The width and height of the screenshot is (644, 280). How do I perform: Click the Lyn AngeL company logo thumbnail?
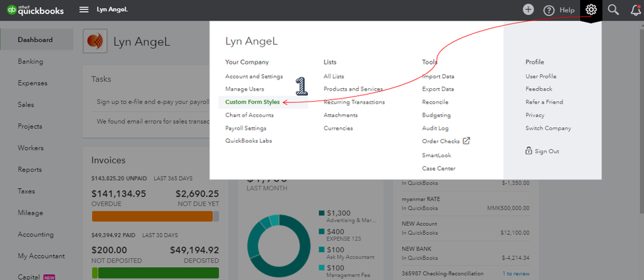pyautogui.click(x=95, y=41)
